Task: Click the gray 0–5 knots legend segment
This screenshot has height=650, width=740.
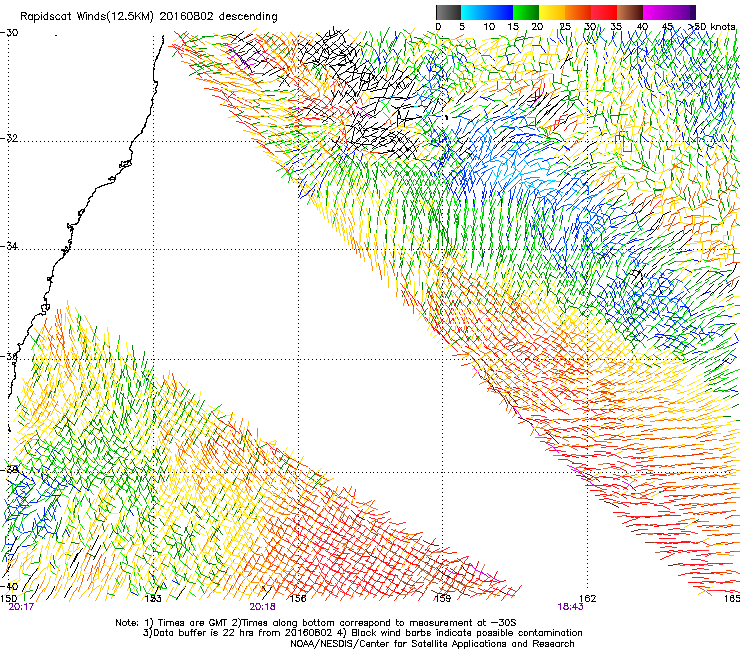Action: tap(448, 12)
